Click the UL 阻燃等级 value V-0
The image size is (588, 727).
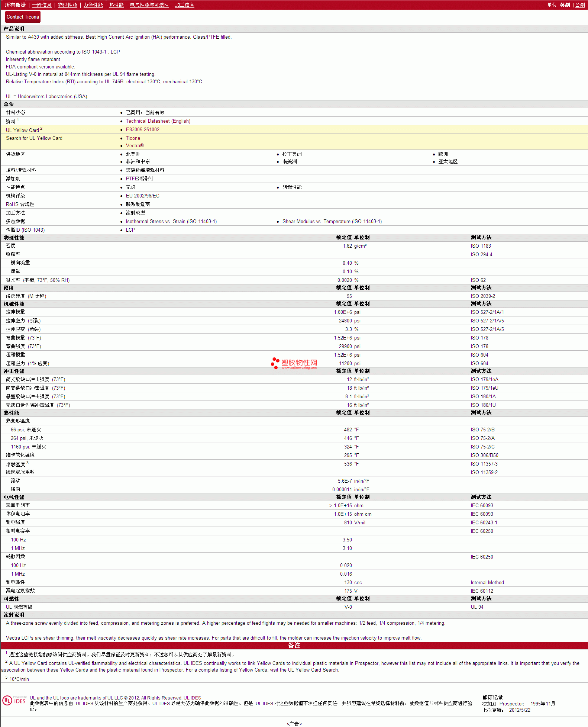pos(348,607)
